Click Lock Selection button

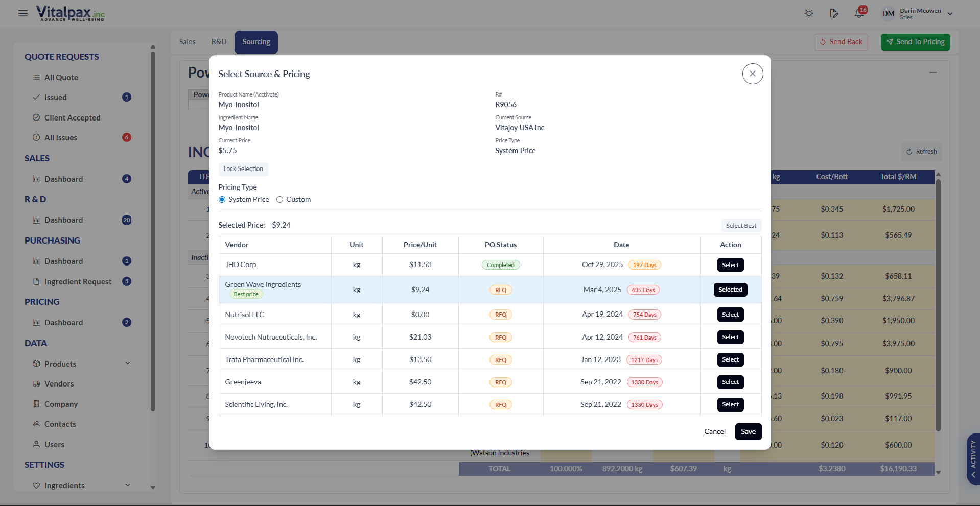pos(243,169)
